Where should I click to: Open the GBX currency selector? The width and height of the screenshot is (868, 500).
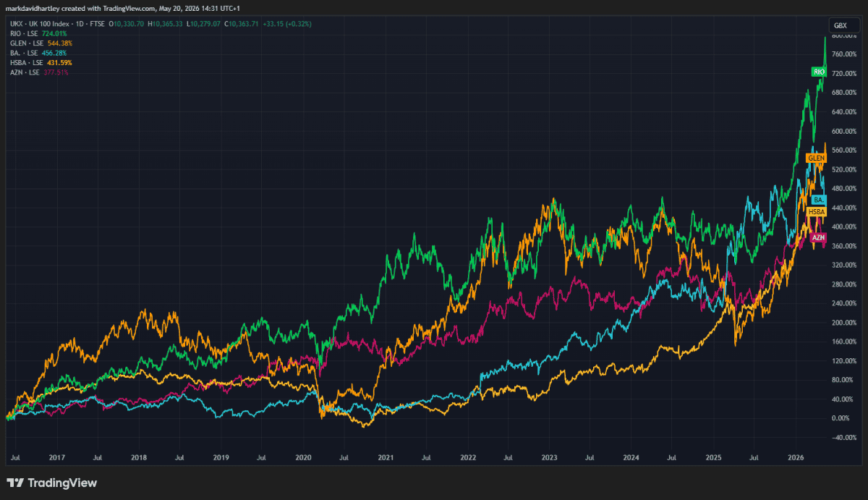pos(840,25)
